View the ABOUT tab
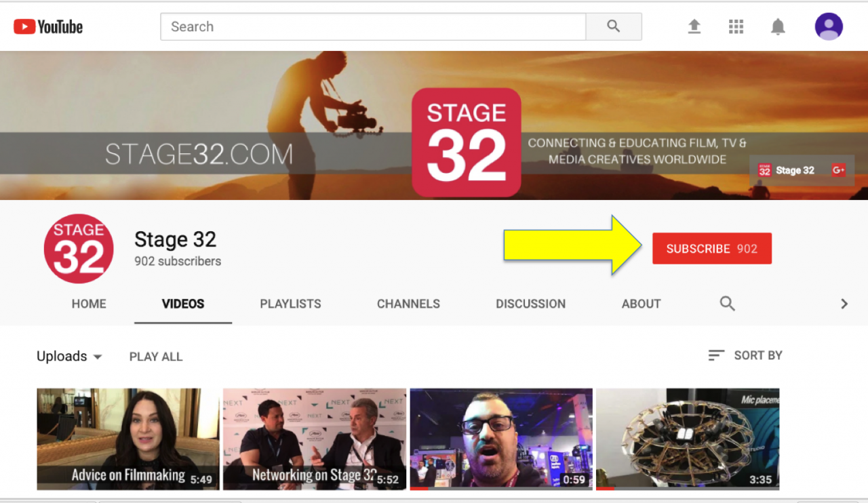The height and width of the screenshot is (503, 868). pyautogui.click(x=641, y=304)
